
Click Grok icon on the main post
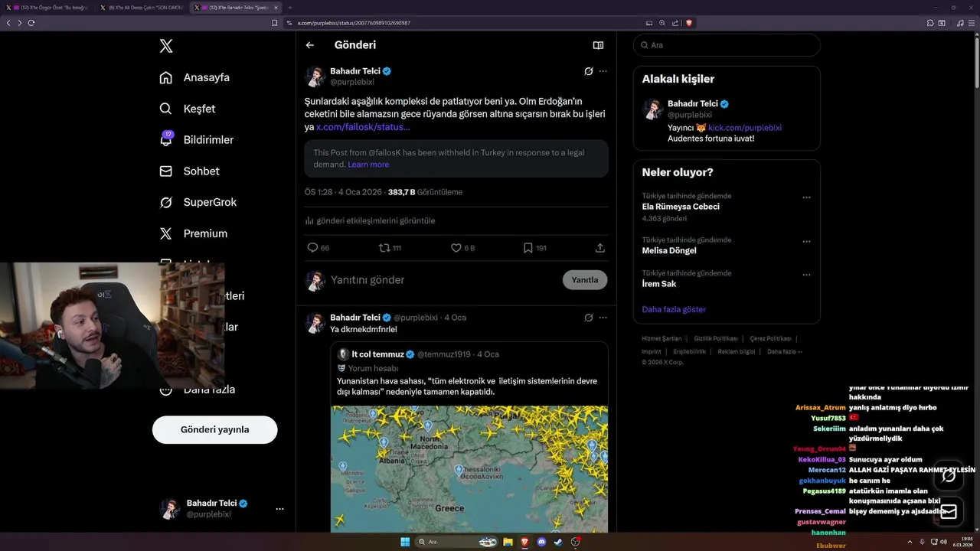pos(588,71)
